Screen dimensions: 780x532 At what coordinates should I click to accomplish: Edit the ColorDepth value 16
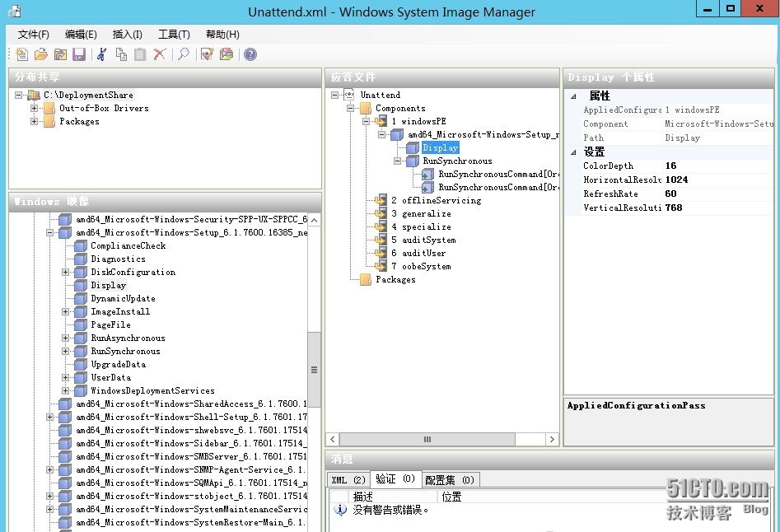pyautogui.click(x=718, y=166)
